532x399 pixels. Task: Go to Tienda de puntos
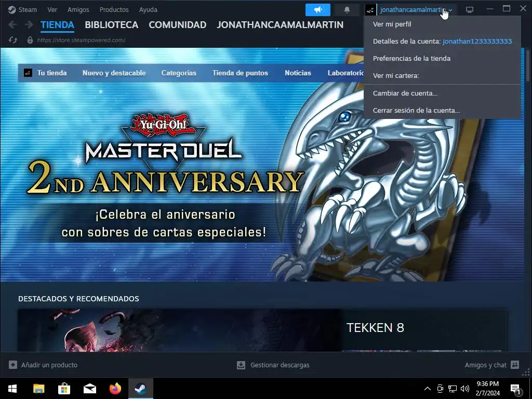[240, 73]
